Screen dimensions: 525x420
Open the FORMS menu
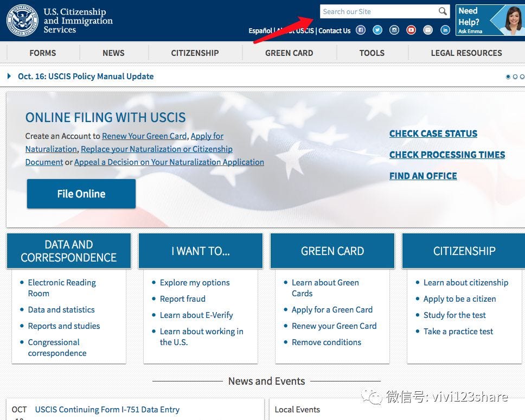(x=42, y=53)
